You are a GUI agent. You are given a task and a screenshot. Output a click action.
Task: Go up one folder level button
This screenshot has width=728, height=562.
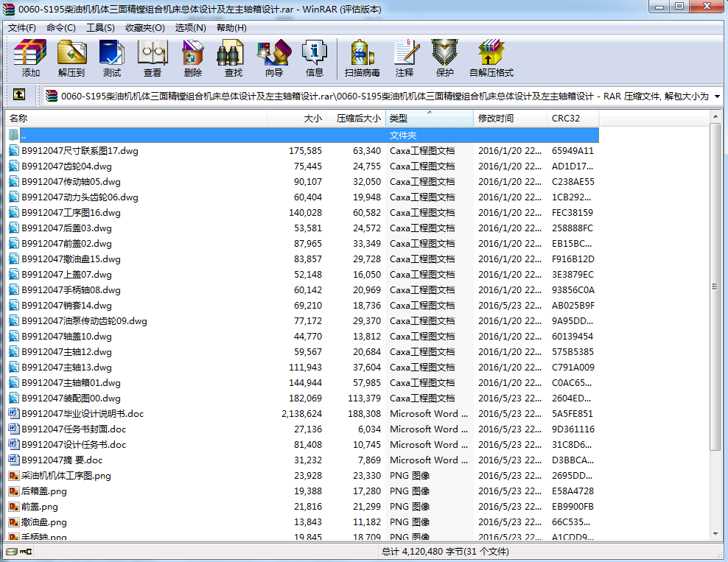point(19,95)
